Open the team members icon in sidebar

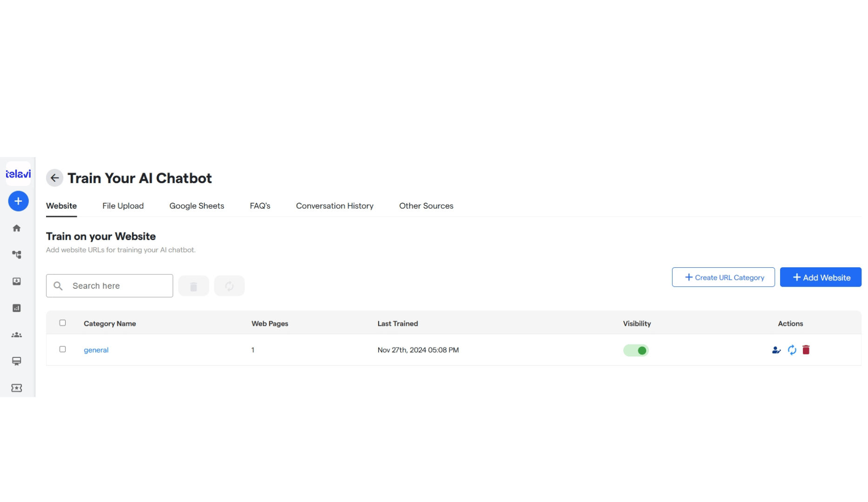17,335
